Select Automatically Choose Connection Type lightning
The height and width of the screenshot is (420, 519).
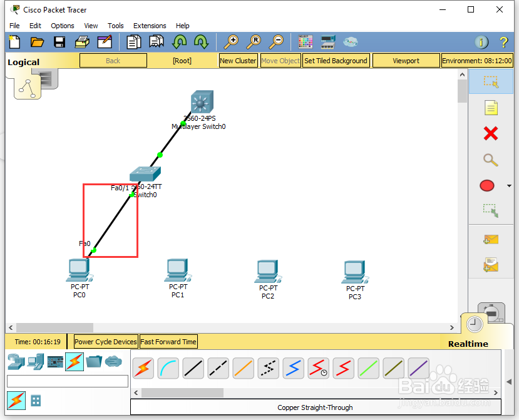143,368
